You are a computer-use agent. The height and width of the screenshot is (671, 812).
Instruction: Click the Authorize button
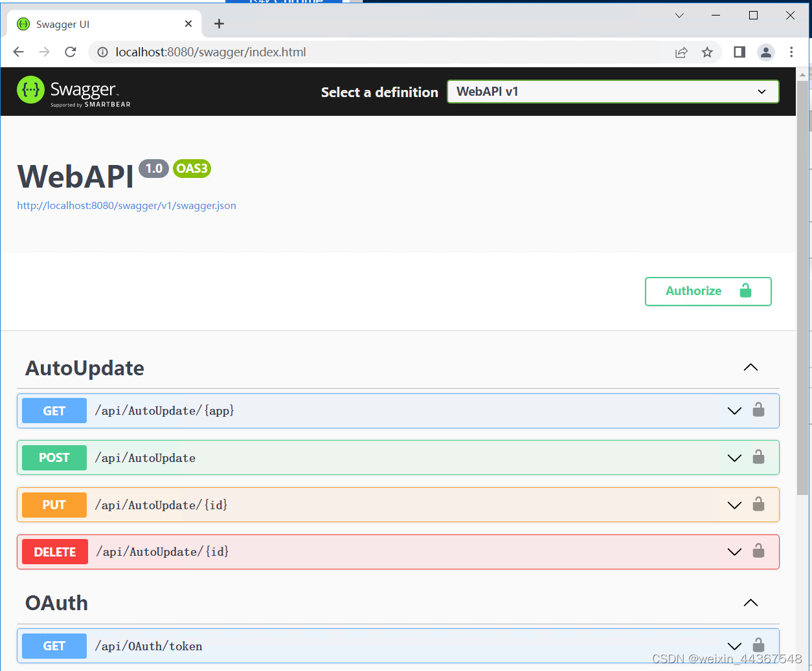click(708, 291)
